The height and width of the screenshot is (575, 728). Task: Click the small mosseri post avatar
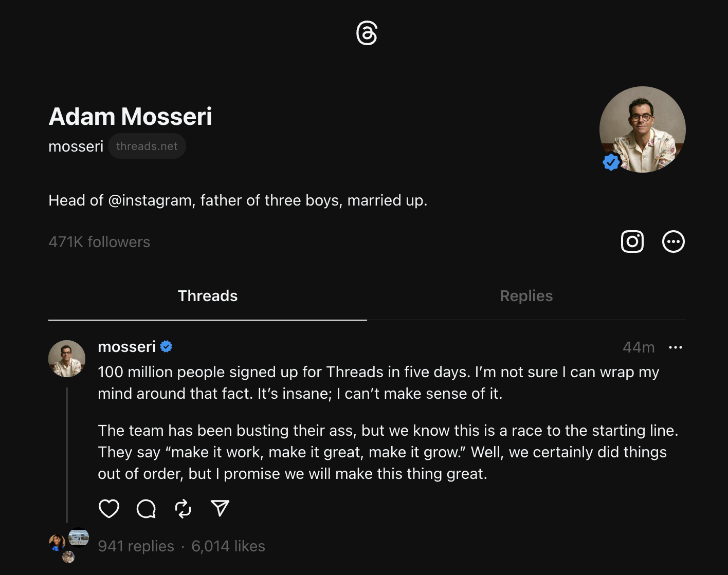pos(67,359)
